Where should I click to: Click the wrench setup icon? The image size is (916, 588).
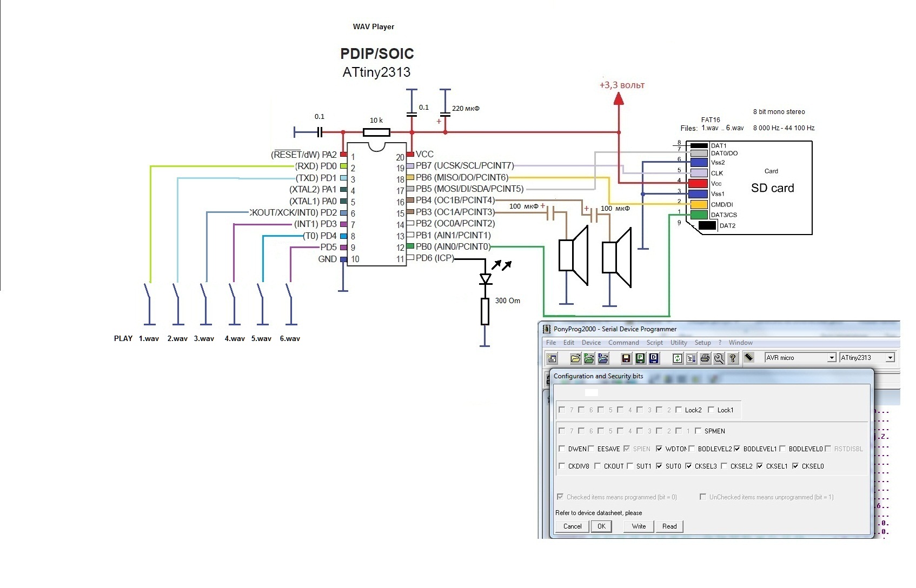pos(719,358)
